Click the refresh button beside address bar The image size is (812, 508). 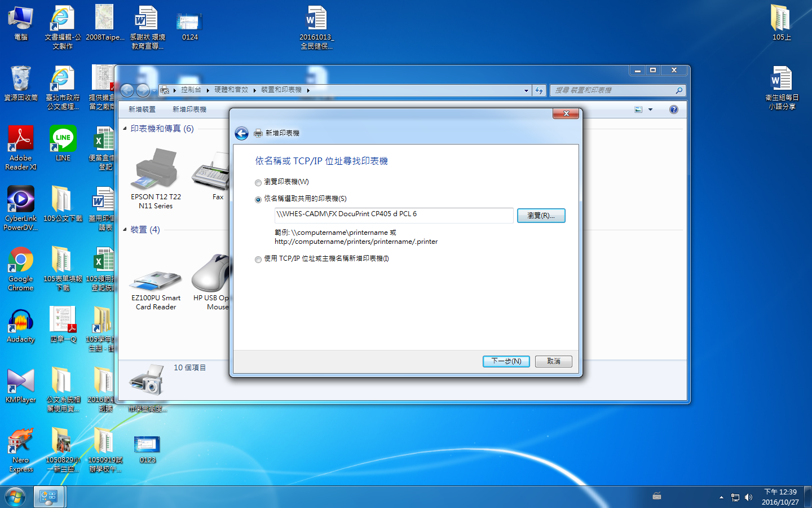click(x=539, y=90)
